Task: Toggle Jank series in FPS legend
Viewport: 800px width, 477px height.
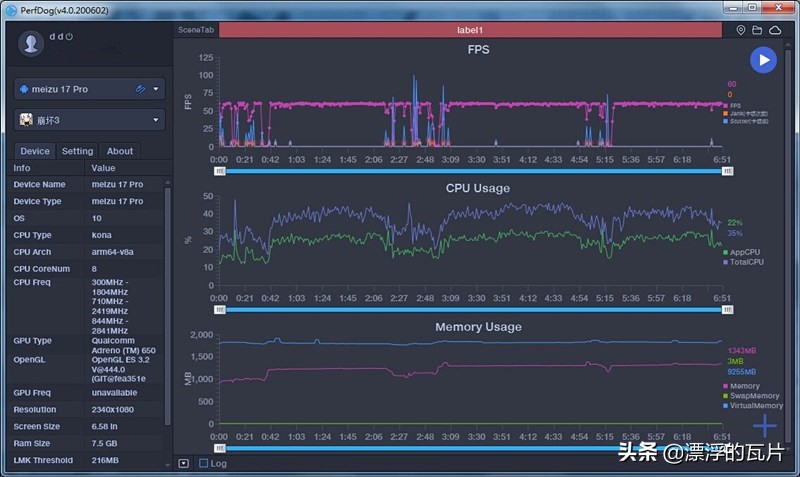Action: coord(745,113)
